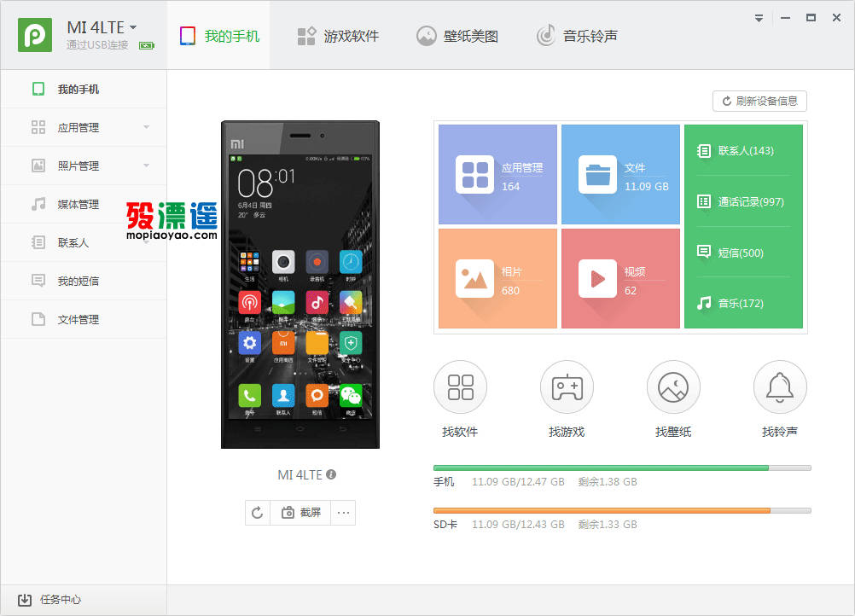
Task: Open 联系人 in the sidebar
Action: [x=84, y=242]
